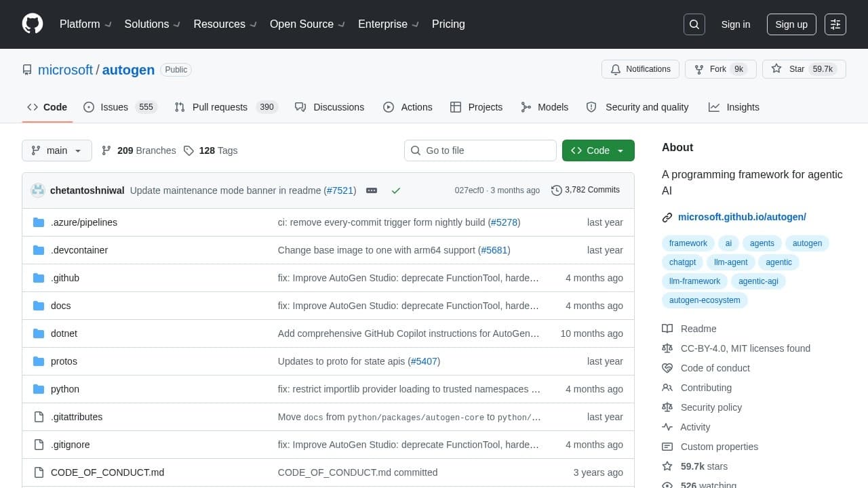Expand the Solutions menu

click(152, 24)
